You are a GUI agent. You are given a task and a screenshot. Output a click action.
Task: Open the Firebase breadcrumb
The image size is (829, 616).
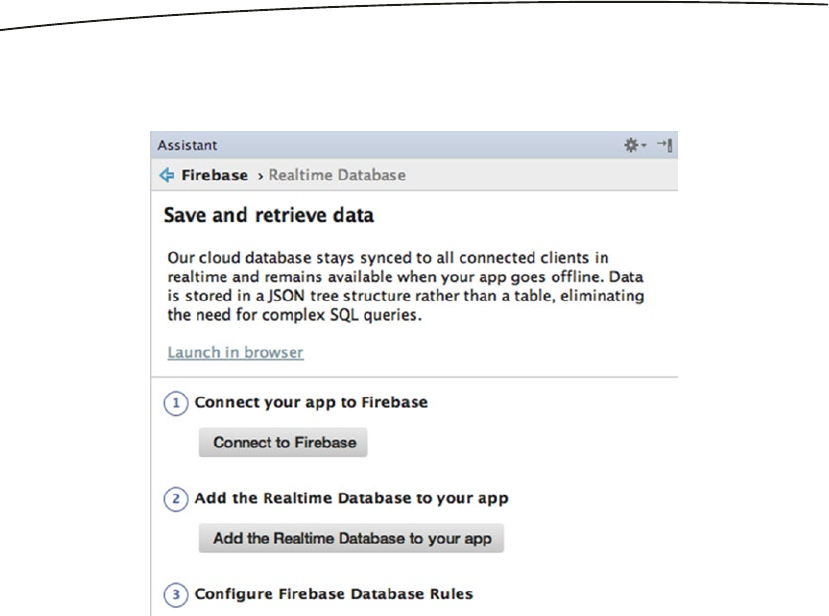[214, 175]
